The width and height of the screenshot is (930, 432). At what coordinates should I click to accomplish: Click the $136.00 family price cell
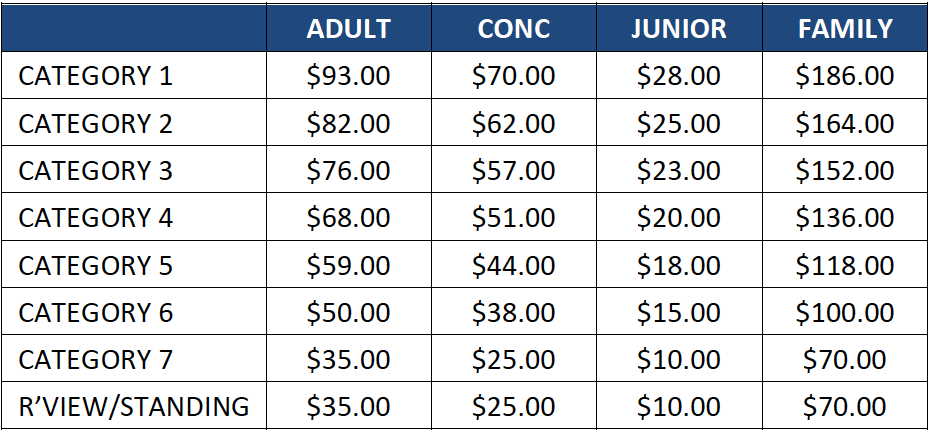pos(845,218)
